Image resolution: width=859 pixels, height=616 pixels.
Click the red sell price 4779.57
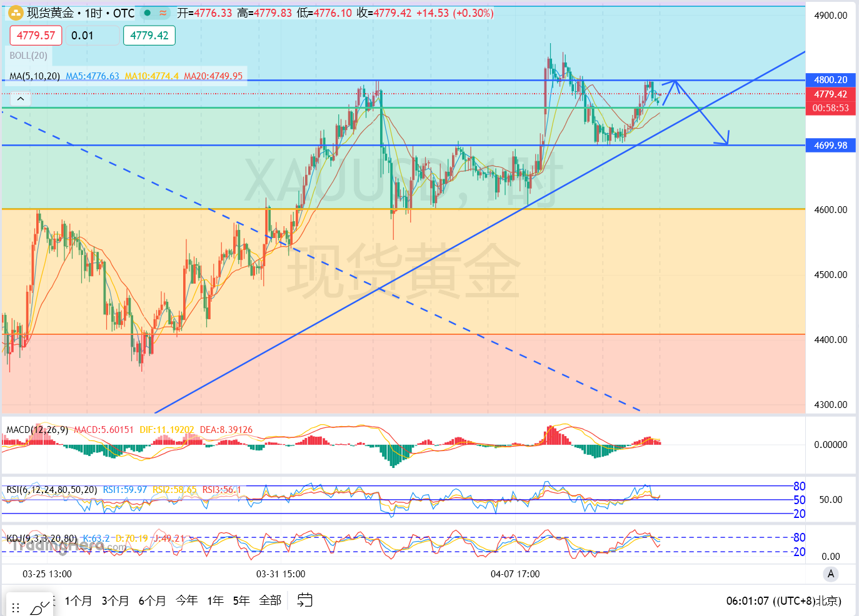36,36
